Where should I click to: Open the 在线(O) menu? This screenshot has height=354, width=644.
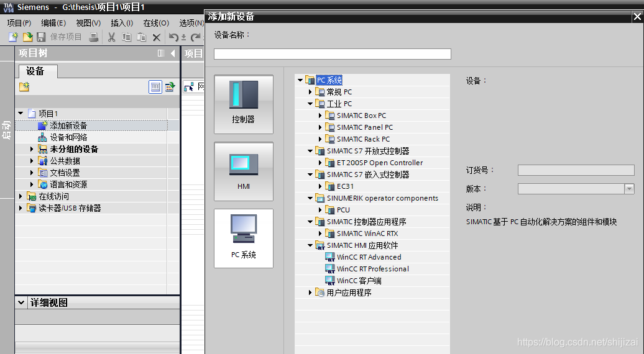tap(156, 23)
